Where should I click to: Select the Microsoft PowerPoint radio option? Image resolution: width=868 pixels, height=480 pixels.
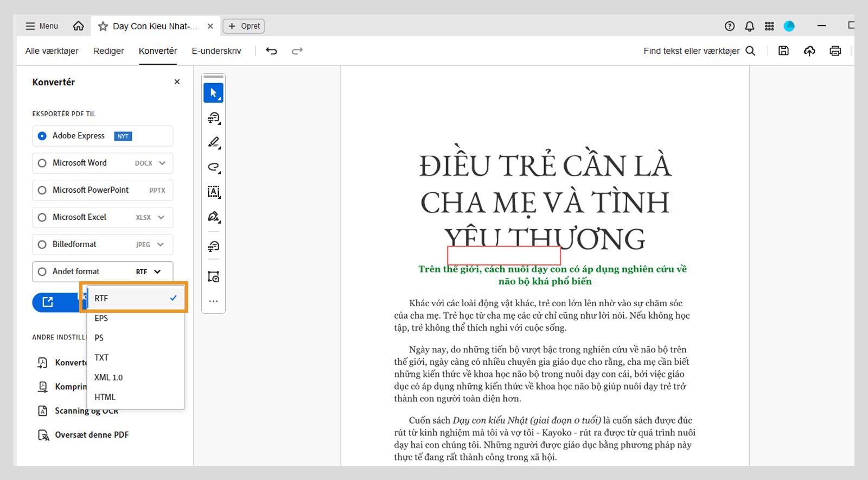pyautogui.click(x=42, y=190)
